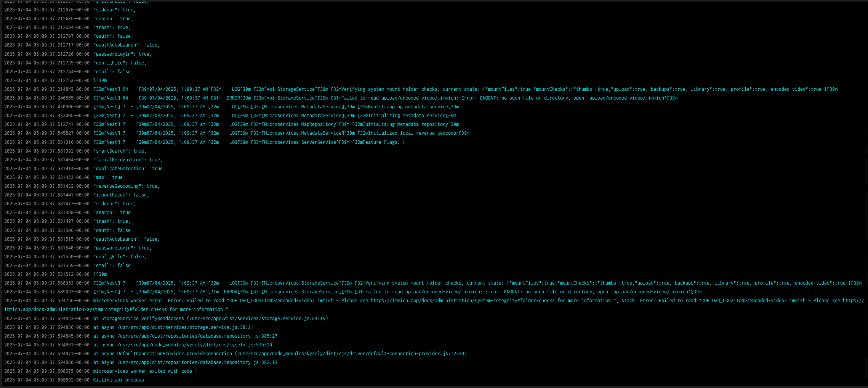
Task: Click the 'Verifying system mount folder checks' entry
Action: coord(400,283)
